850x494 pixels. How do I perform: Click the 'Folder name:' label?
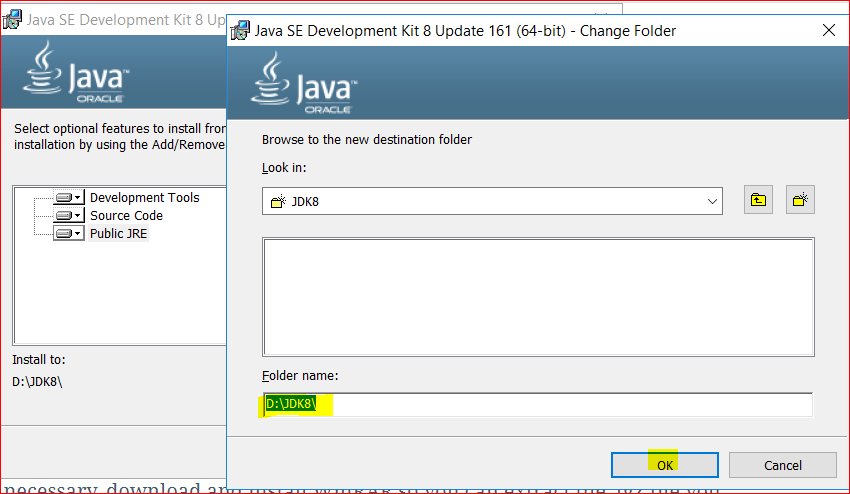(300, 375)
